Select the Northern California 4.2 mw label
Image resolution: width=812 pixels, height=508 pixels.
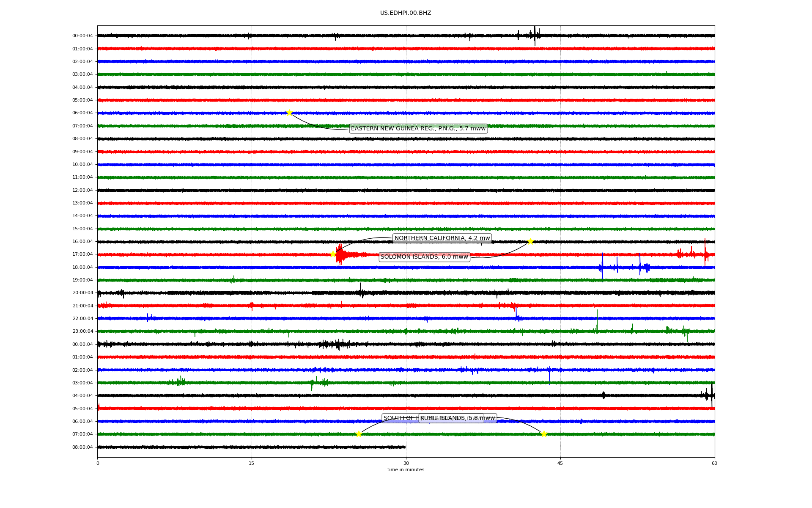point(442,238)
